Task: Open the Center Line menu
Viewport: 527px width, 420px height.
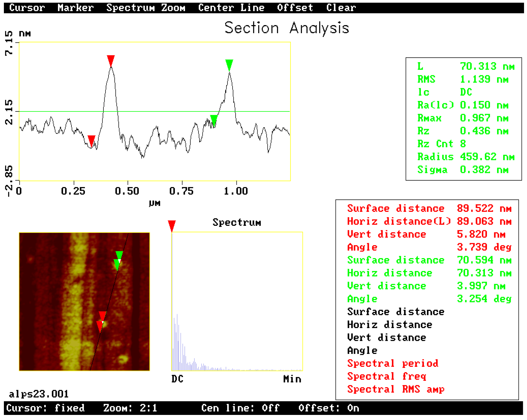Action: click(x=231, y=7)
